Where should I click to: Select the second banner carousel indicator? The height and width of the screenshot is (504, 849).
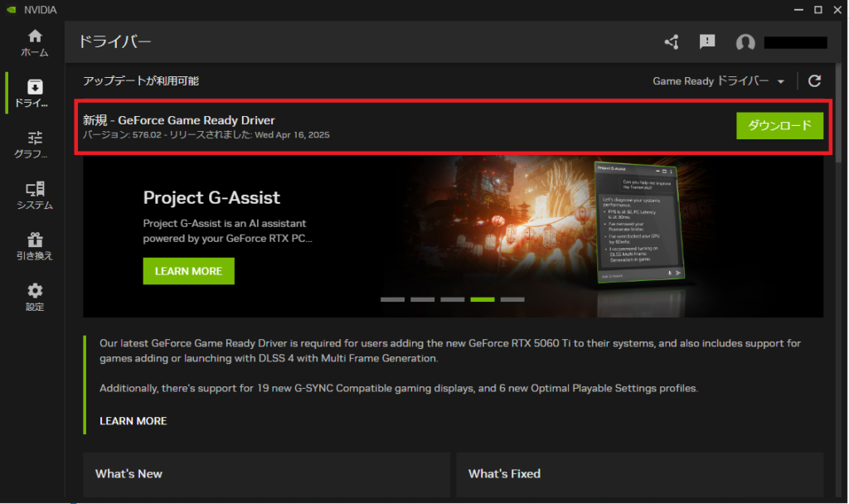tap(422, 299)
